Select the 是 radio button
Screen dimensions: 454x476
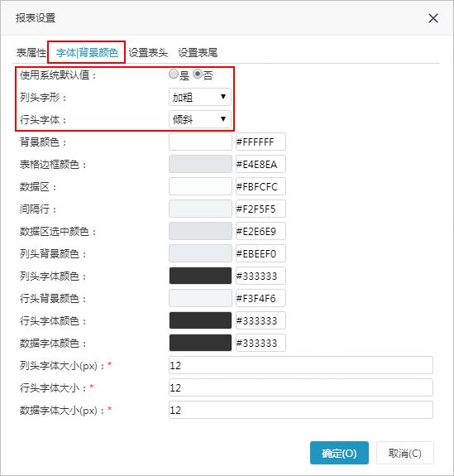(174, 74)
